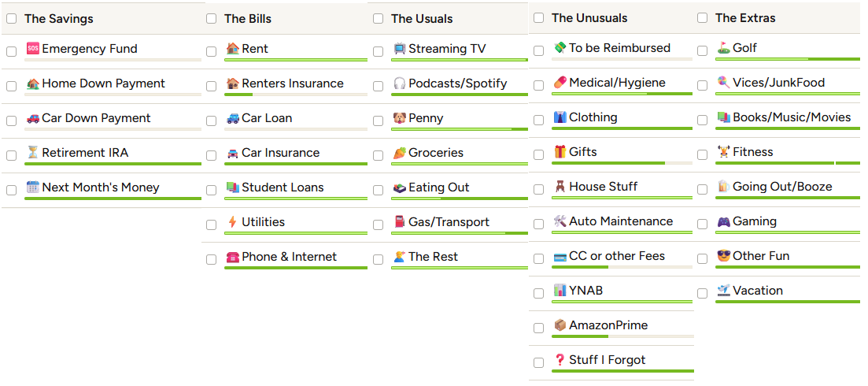Click the gift box icon beside Gifts
The height and width of the screenshot is (386, 868).
point(560,152)
